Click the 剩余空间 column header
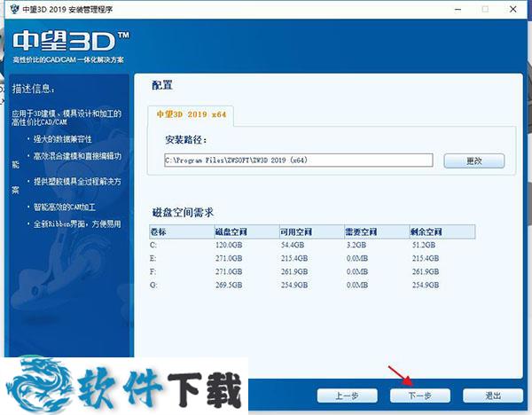This screenshot has width=532, height=415. point(442,231)
